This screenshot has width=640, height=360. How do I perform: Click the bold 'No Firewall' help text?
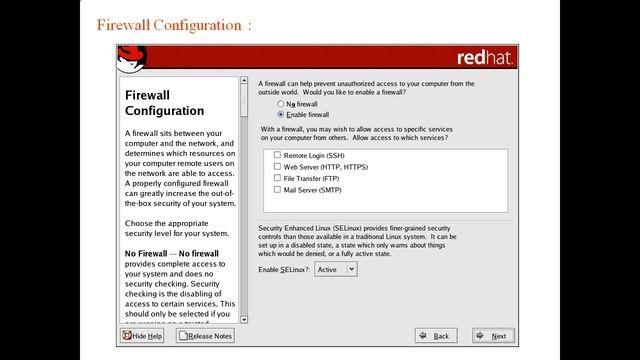point(146,253)
